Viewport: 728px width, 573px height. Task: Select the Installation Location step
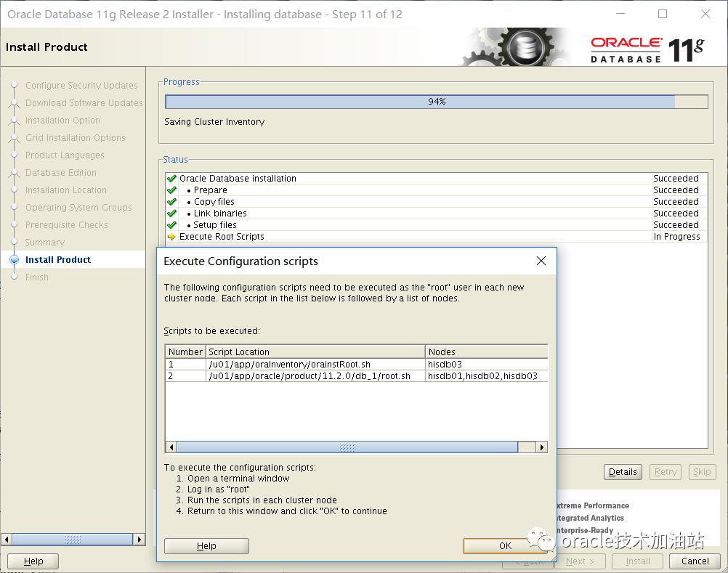(x=66, y=190)
